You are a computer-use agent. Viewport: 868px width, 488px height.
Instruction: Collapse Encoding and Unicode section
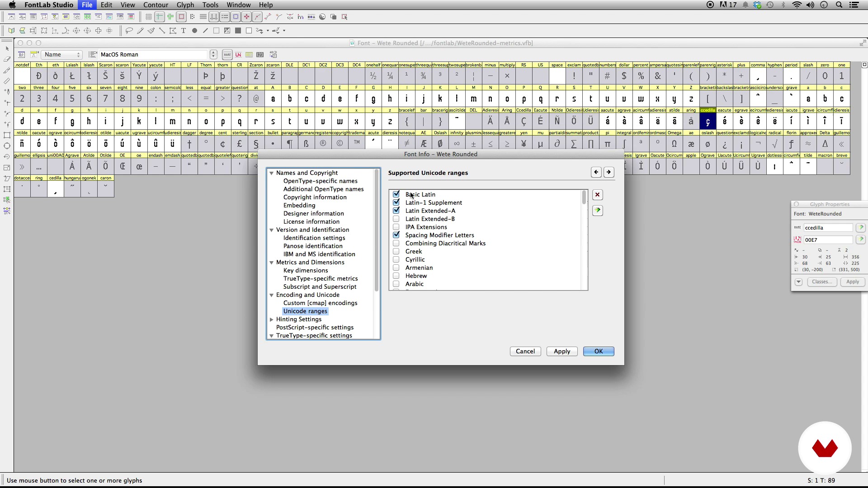point(272,295)
